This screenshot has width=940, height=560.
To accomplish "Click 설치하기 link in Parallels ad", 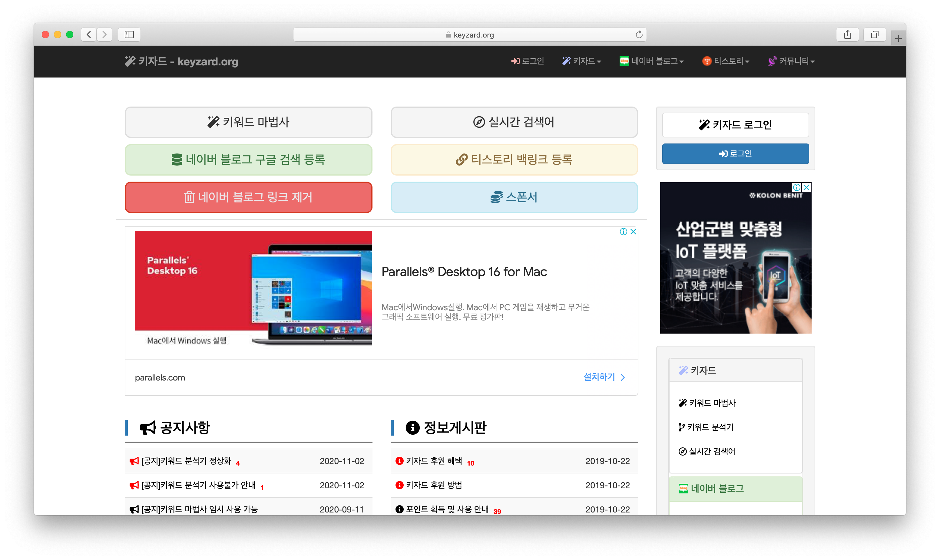I will click(604, 377).
